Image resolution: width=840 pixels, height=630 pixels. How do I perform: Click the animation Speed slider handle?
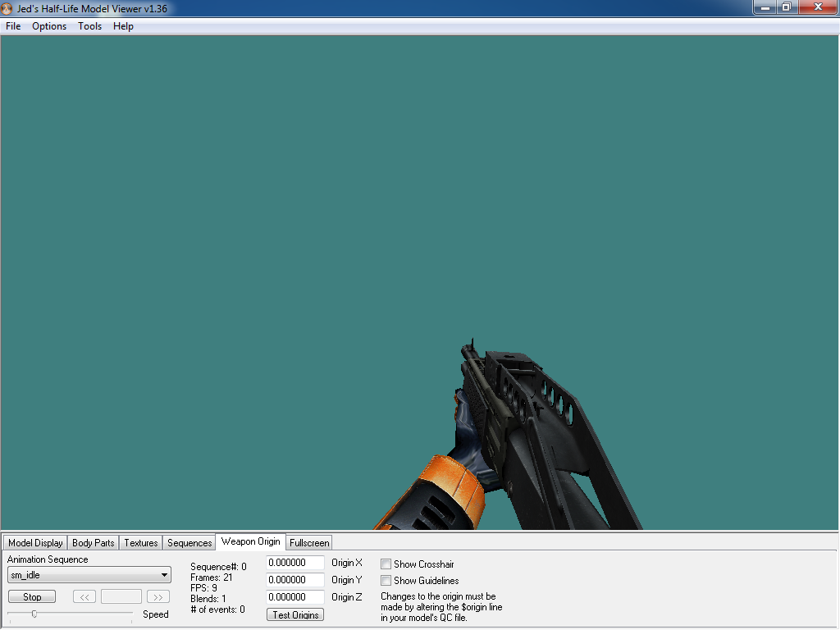pos(34,614)
